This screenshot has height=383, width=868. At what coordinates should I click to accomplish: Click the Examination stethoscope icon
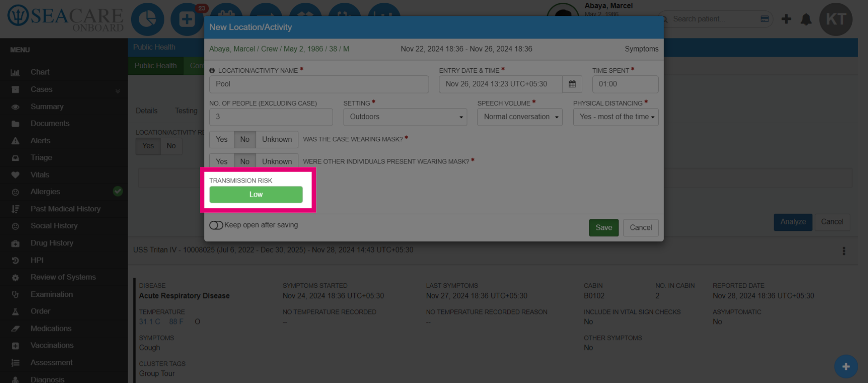click(15, 294)
